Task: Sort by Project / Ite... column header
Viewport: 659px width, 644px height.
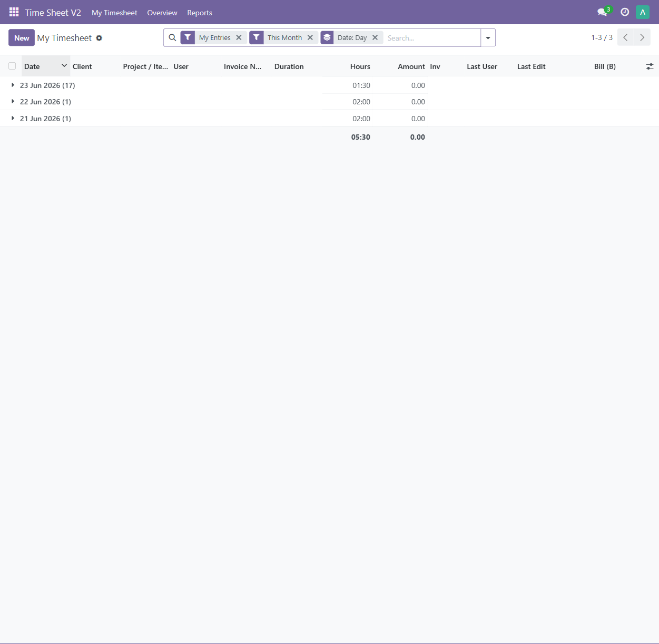Action: pos(145,66)
